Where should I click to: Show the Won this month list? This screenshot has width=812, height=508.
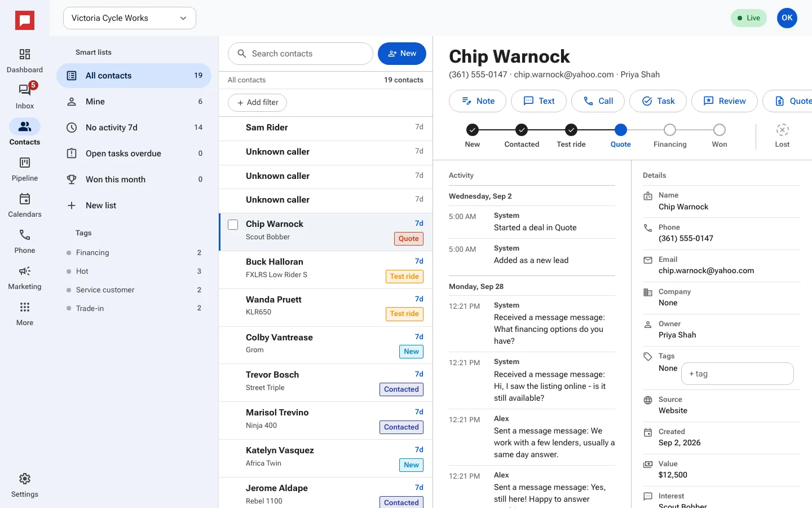click(134, 179)
